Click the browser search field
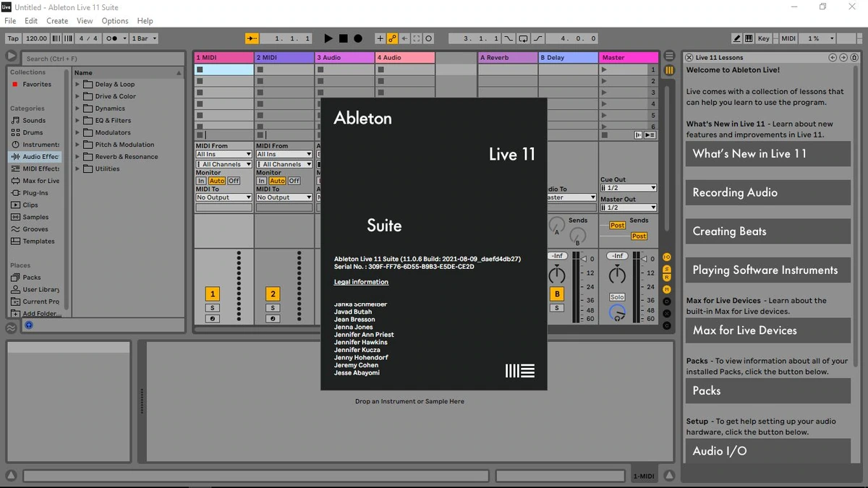Viewport: 868px width, 488px height. (x=103, y=59)
